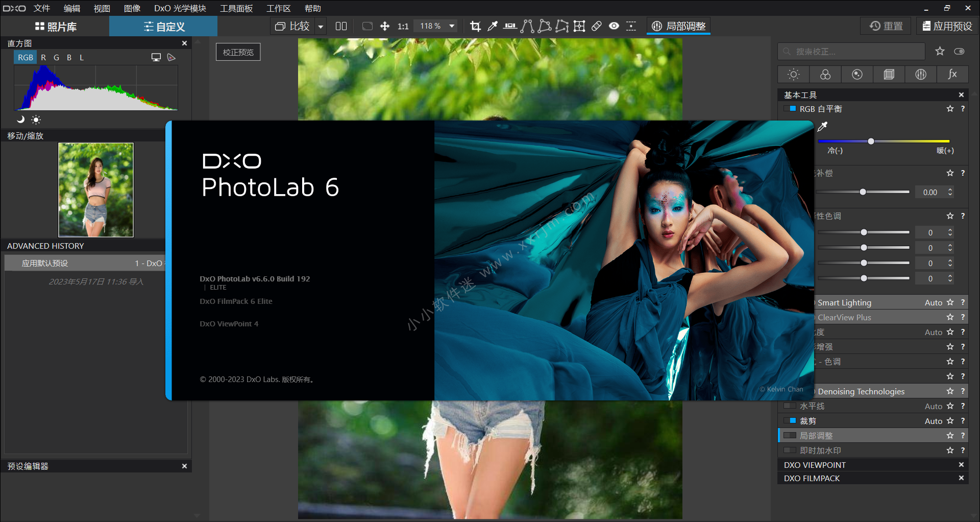Click the fit-to-screen icon
The width and height of the screenshot is (980, 522).
(367, 26)
